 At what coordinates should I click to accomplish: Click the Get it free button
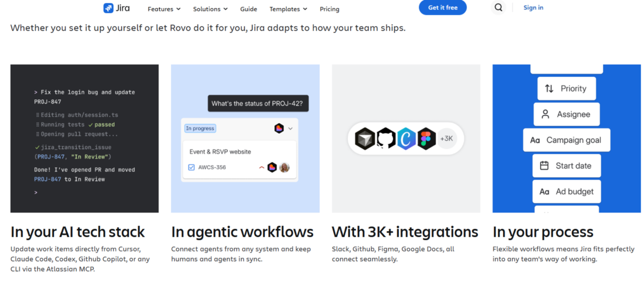pyautogui.click(x=443, y=8)
